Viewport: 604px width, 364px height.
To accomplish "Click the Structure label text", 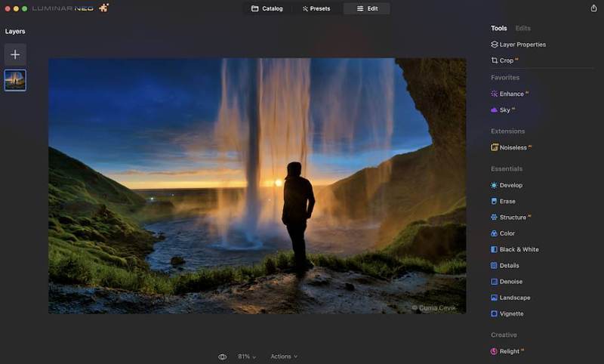I will point(513,217).
